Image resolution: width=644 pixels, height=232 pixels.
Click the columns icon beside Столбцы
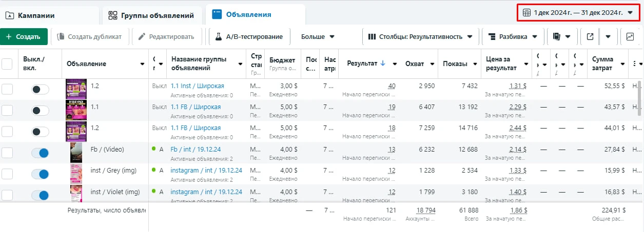372,37
